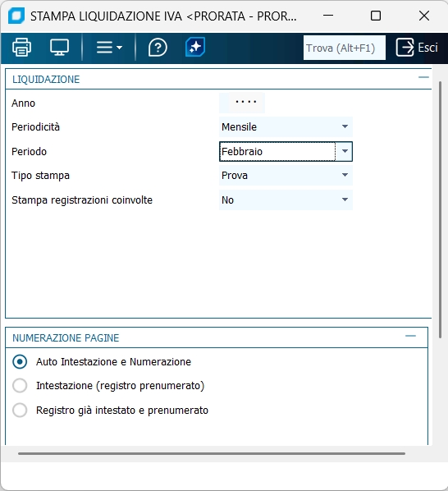Click the app logo in the title bar
This screenshot has width=448, height=491.
16,16
